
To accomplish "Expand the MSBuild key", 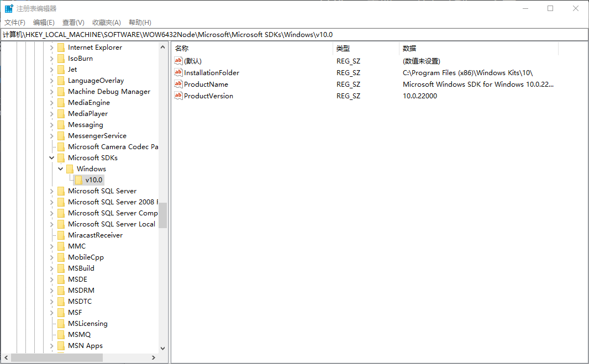I will click(52, 268).
